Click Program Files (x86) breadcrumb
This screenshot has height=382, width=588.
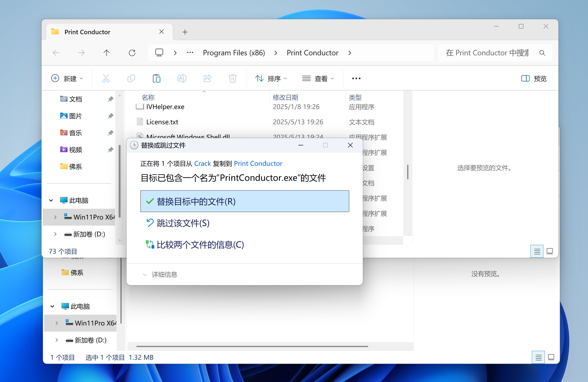click(234, 53)
